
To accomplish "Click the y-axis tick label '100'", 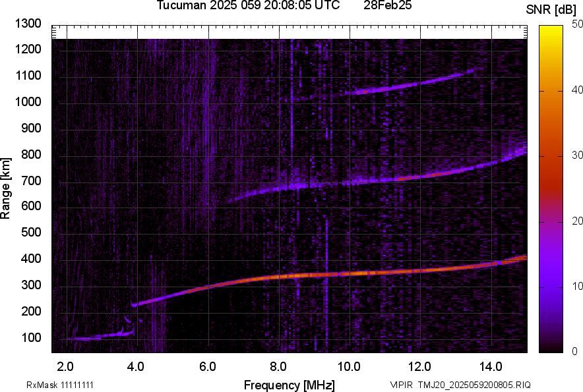I will click(31, 337).
